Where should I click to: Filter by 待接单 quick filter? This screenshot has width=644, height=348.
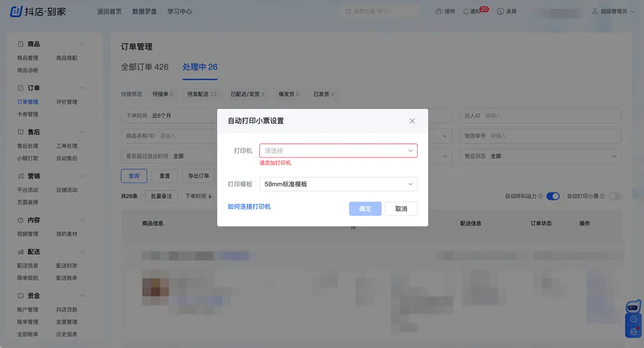163,94
